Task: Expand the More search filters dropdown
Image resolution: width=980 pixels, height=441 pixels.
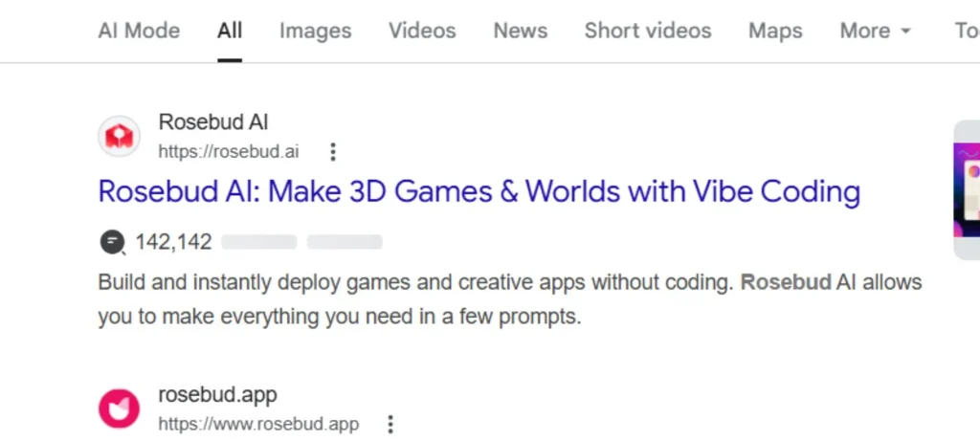Action: click(x=875, y=31)
